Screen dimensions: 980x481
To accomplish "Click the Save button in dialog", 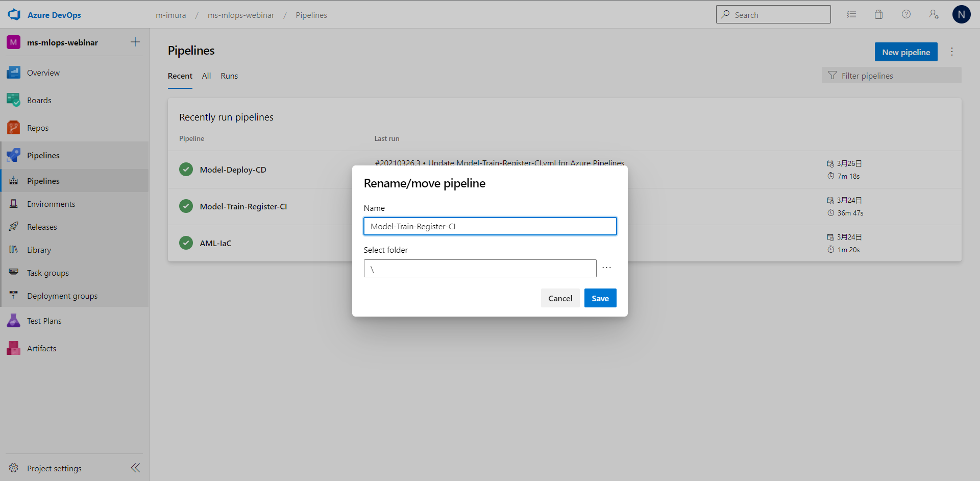I will tap(600, 298).
